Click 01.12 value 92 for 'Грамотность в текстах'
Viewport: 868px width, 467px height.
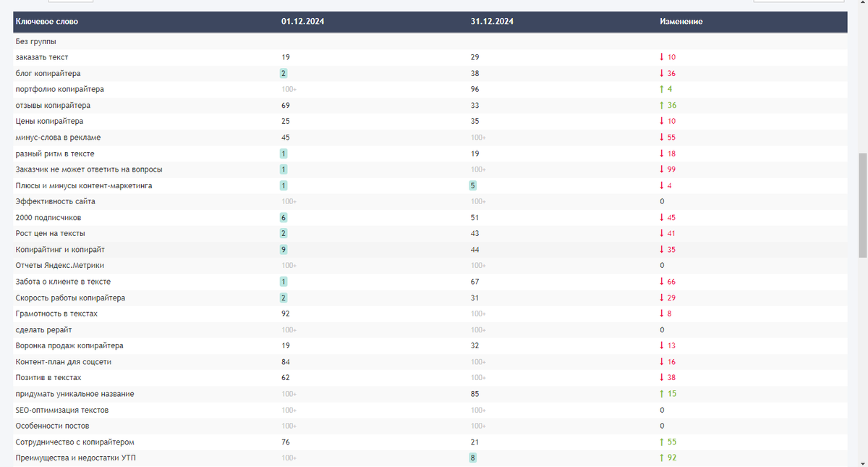pyautogui.click(x=286, y=314)
